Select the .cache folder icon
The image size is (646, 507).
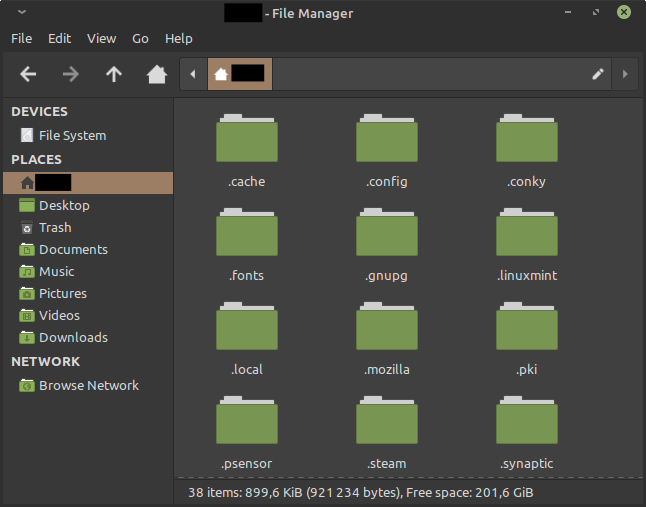[247, 138]
